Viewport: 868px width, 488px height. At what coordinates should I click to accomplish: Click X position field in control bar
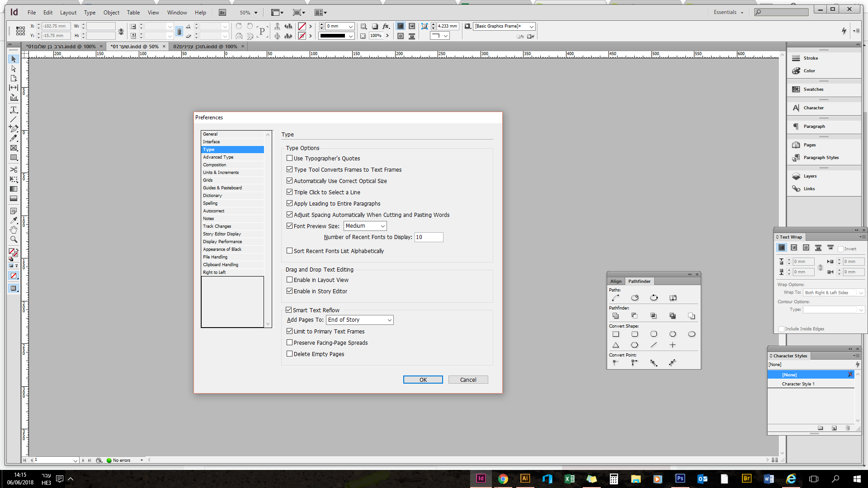click(56, 26)
